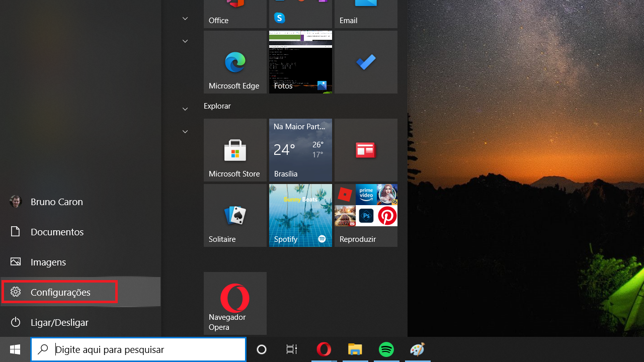Open the Spotify Sunny Beats tile
This screenshot has height=362, width=644.
coord(300,215)
